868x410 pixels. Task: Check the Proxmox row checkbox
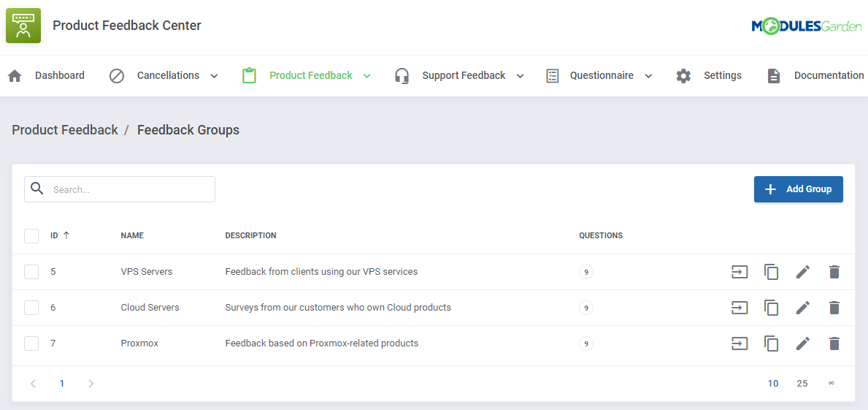coord(31,343)
